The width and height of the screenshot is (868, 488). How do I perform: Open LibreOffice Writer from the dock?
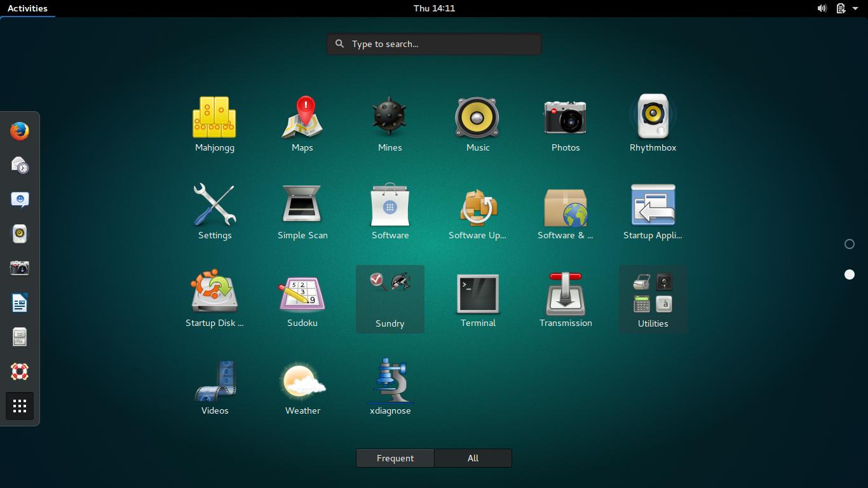pyautogui.click(x=19, y=303)
